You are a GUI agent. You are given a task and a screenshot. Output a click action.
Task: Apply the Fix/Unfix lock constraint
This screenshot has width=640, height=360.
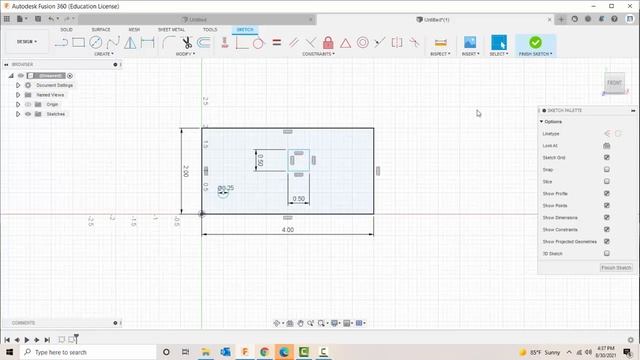pyautogui.click(x=328, y=42)
